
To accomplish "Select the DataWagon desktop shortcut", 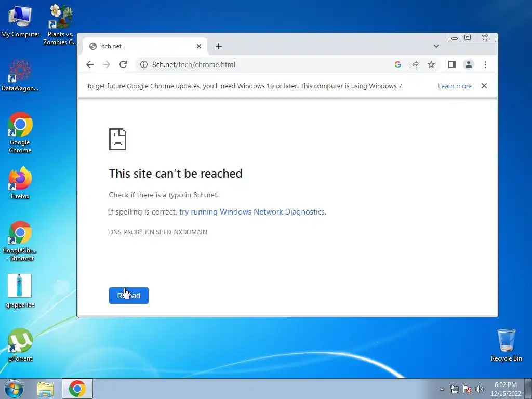I will (x=20, y=75).
